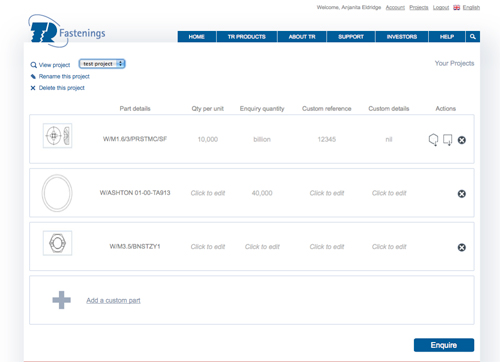
Task: Open the HELP menu
Action: click(x=447, y=37)
